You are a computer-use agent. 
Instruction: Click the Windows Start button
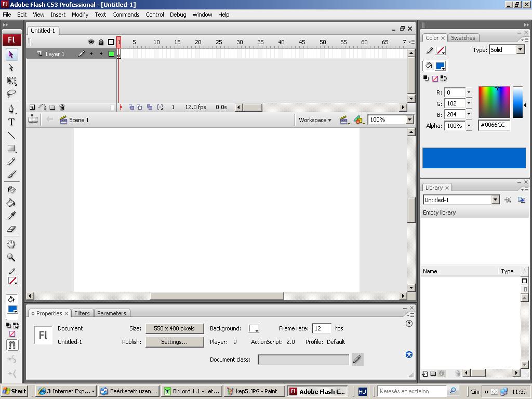point(15,391)
